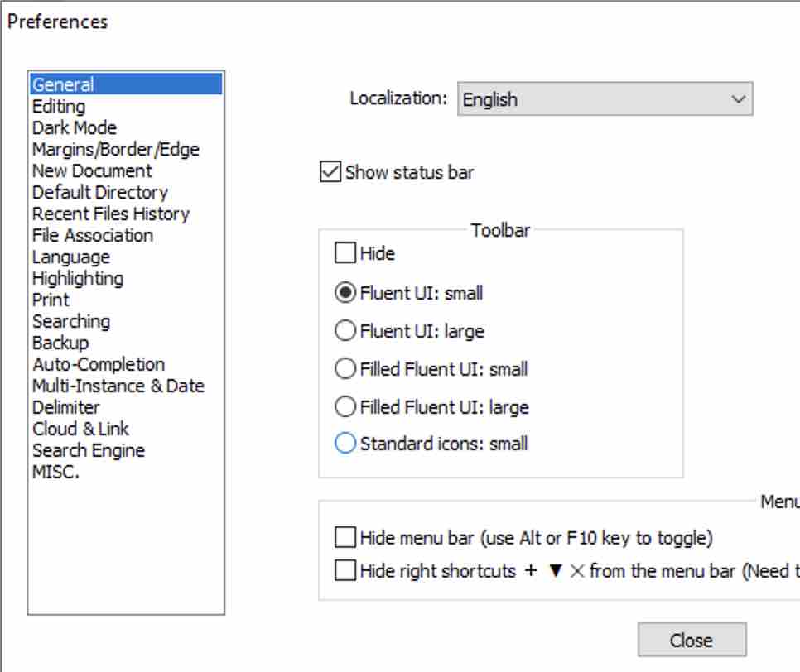Screen dimensions: 800x672
Task: Check the Hide right shortcuts option
Action: 345,570
